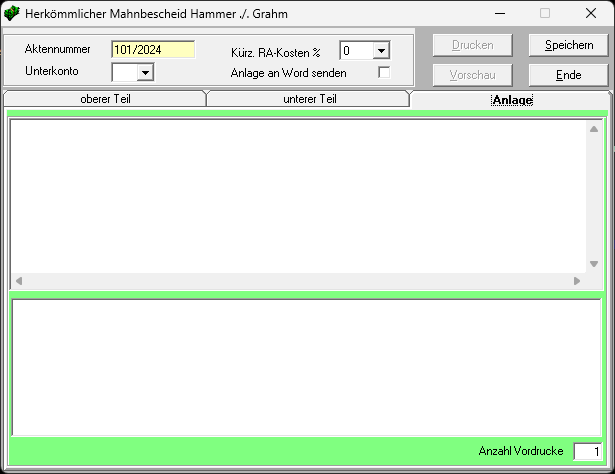This screenshot has height=474, width=615.
Task: Enable the Anlage an Word senden checkbox
Action: click(x=384, y=73)
